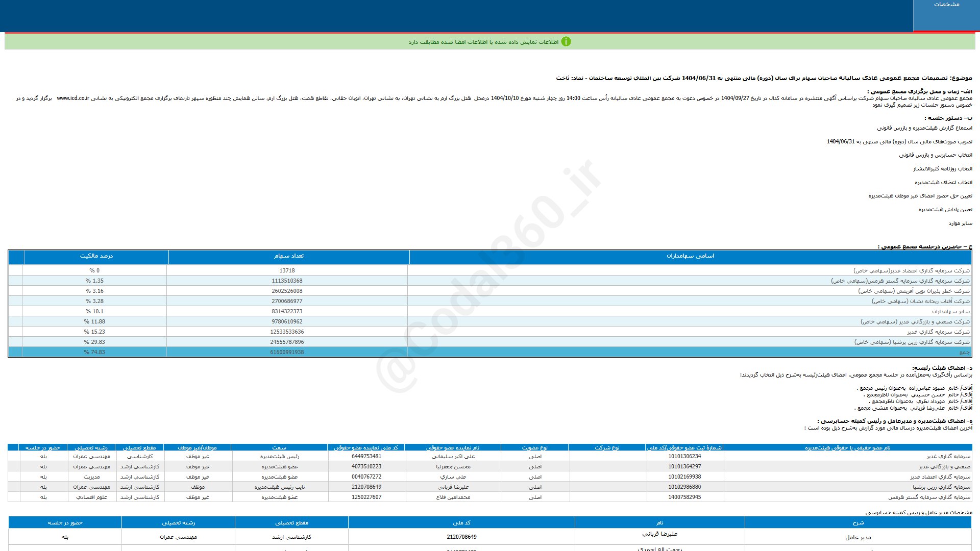Open the www.icd.co.ir link
This screenshot has width=980, height=551.
73,98
